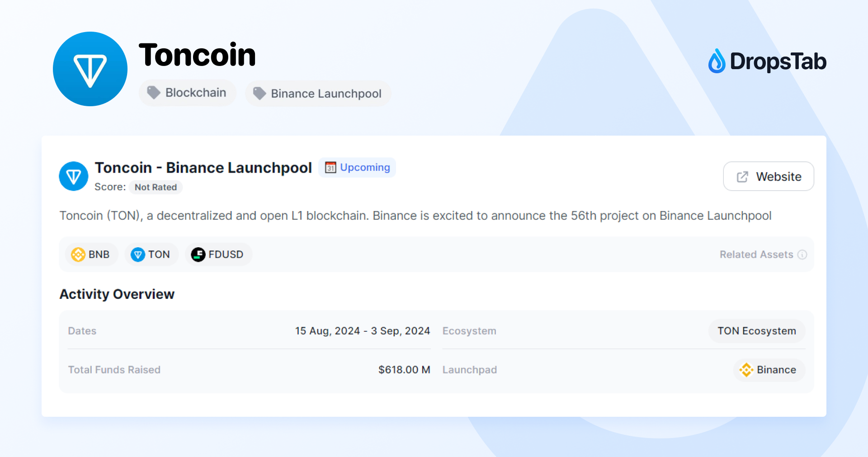Viewport: 868px width, 457px height.
Task: Click the small Toncoin icon in card header
Action: [74, 176]
